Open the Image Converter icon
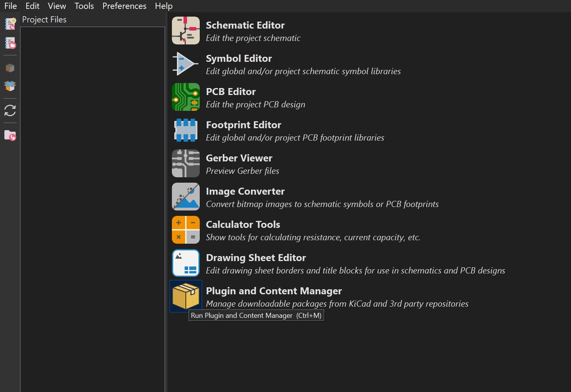Screen dimensions: 571x392 coord(186,197)
